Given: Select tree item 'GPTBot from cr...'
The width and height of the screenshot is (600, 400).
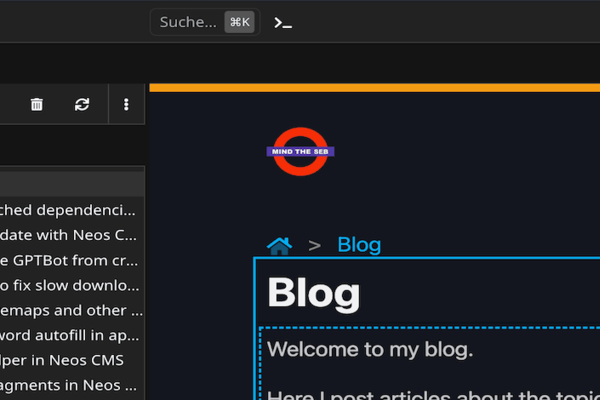Looking at the screenshot, I should tap(69, 260).
